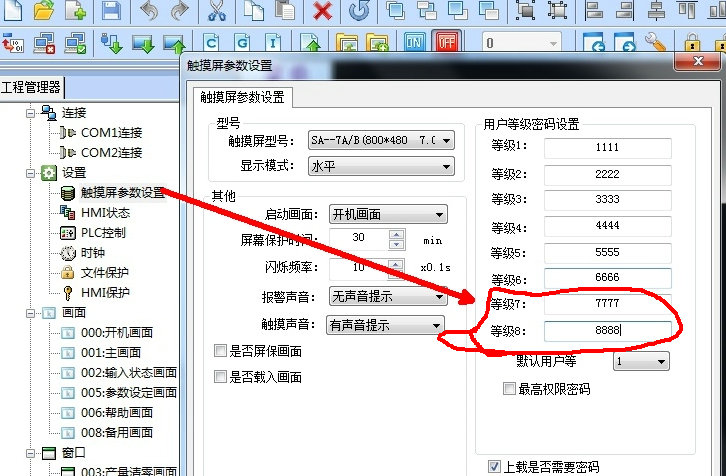Increase the 屏幕保护时间 spinner value
726x476 pixels.
pos(397,235)
